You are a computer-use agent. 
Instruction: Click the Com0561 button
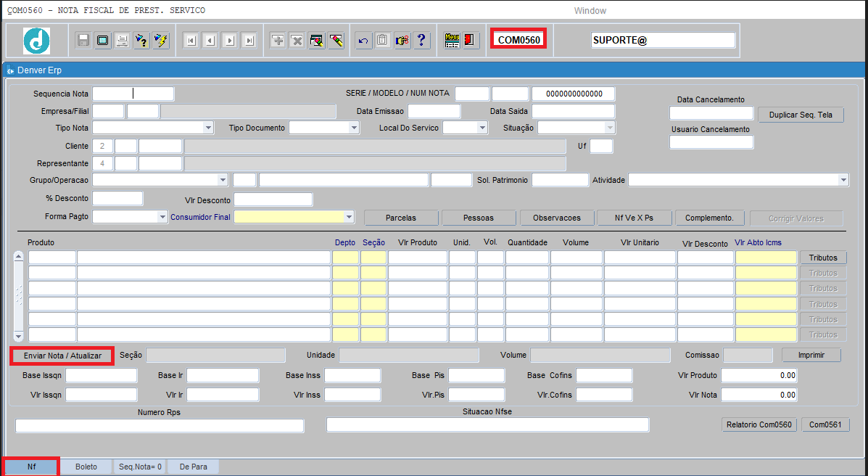point(825,424)
